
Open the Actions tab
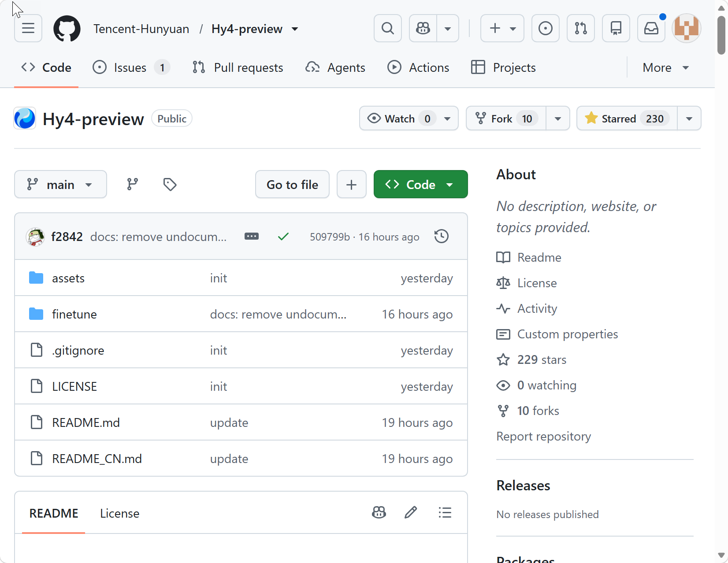[x=418, y=67]
